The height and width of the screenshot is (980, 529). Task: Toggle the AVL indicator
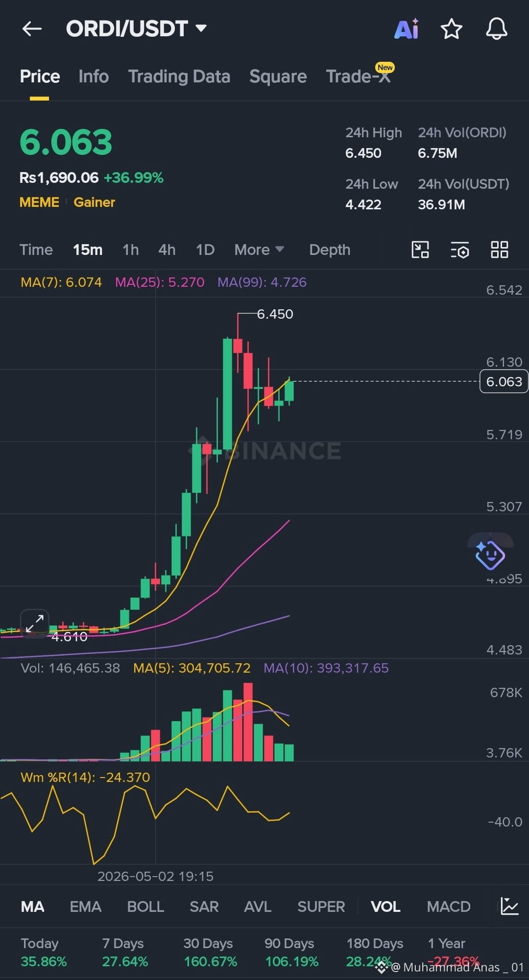[258, 906]
